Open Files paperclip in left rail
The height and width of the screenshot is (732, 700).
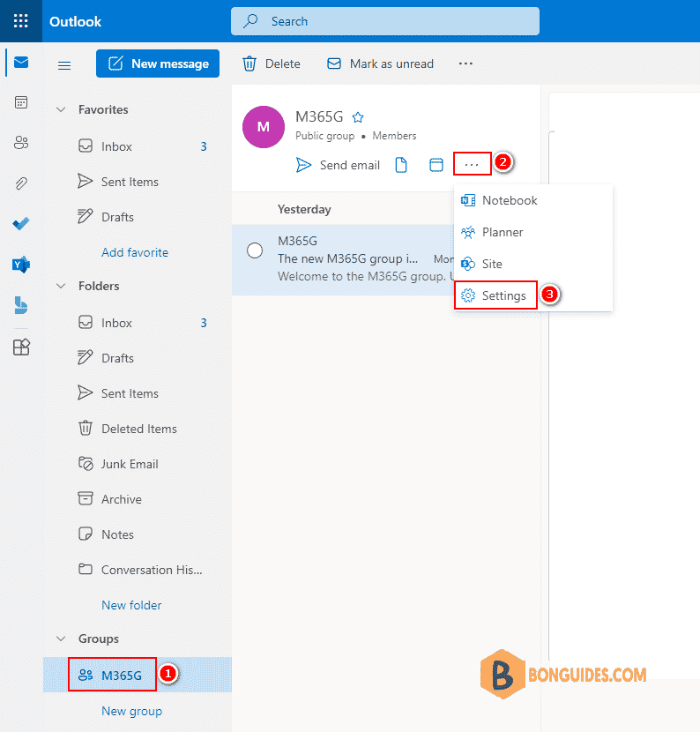(x=21, y=183)
